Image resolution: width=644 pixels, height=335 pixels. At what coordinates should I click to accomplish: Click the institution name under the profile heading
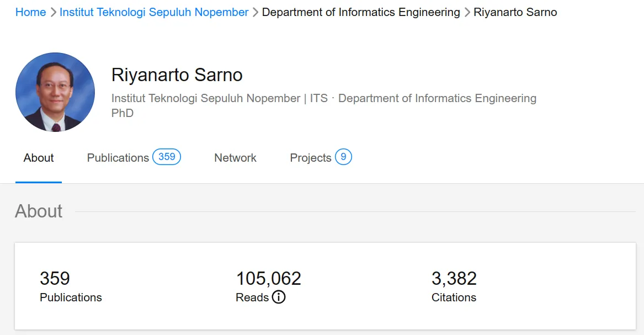[206, 98]
